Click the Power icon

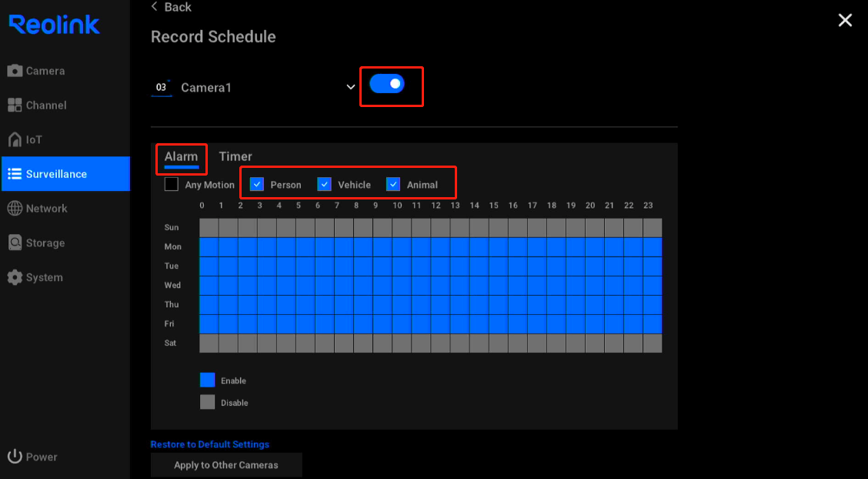[x=15, y=457]
